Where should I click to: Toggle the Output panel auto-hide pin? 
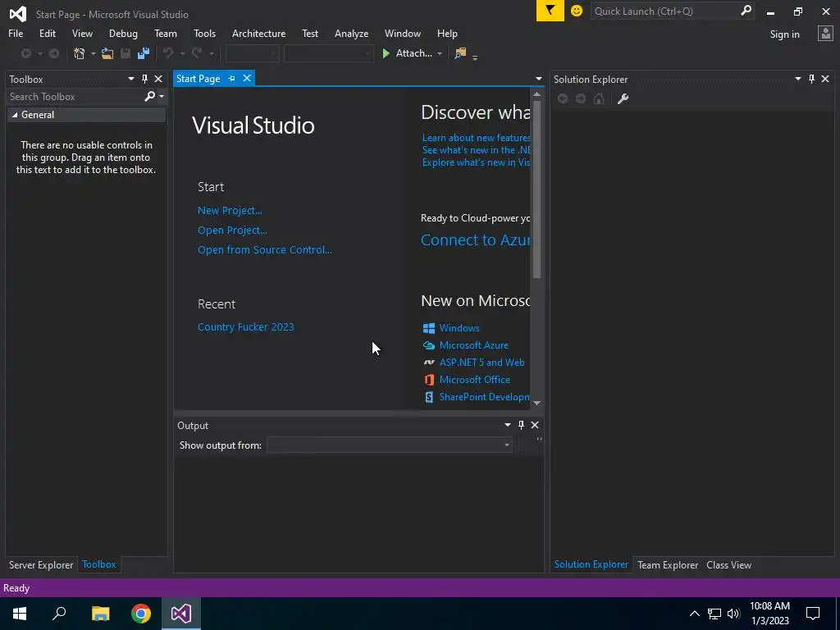point(521,426)
